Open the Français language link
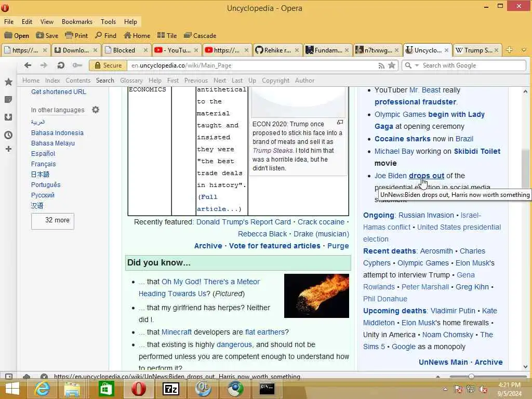The height and width of the screenshot is (399, 532). [x=44, y=164]
